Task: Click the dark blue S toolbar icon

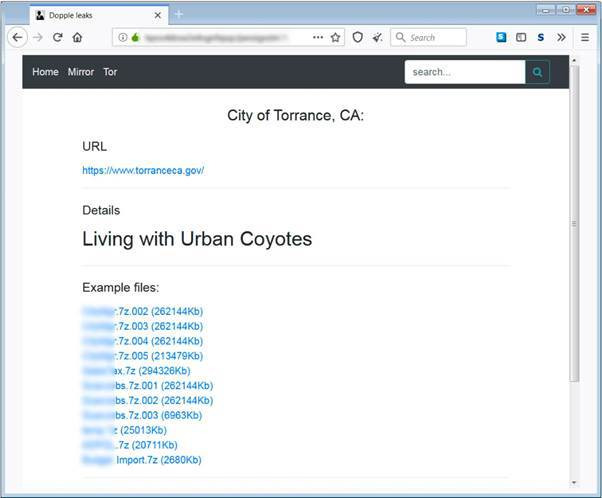Action: tap(541, 37)
